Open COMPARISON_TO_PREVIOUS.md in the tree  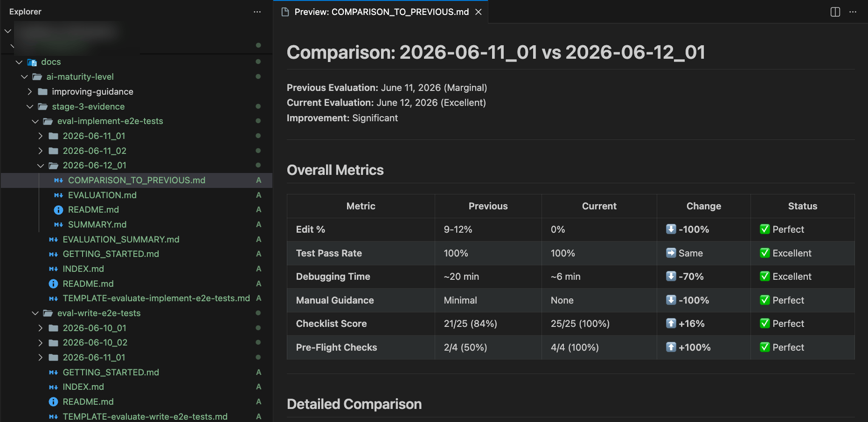137,180
